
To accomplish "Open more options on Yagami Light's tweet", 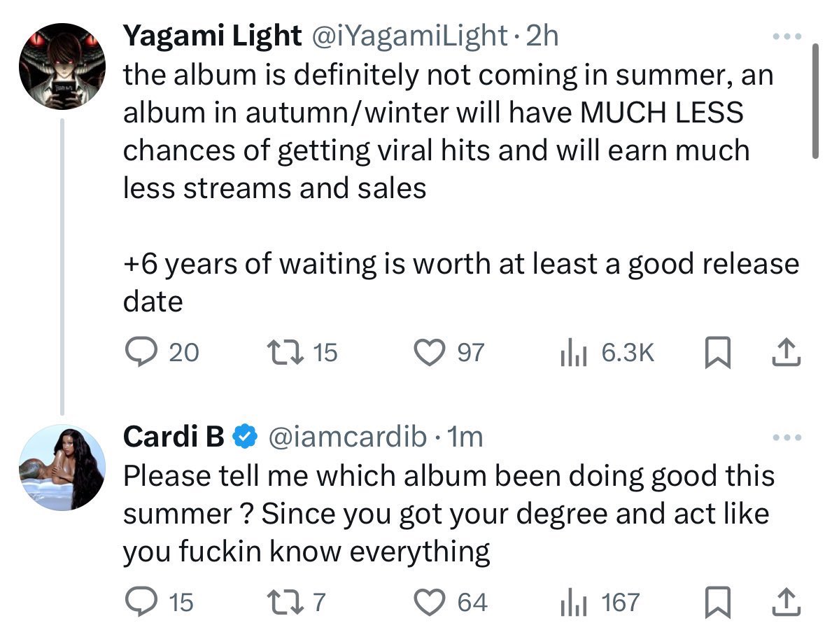I will point(787,36).
